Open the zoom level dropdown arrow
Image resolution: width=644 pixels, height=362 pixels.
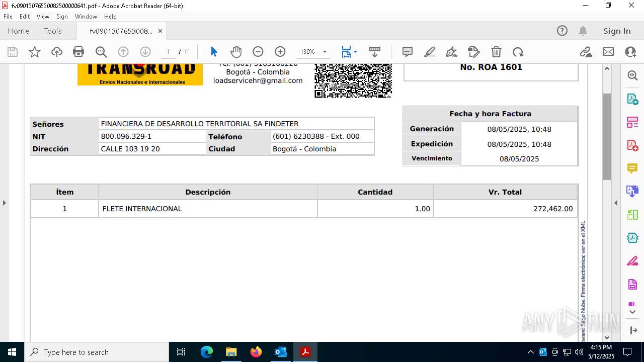click(325, 52)
